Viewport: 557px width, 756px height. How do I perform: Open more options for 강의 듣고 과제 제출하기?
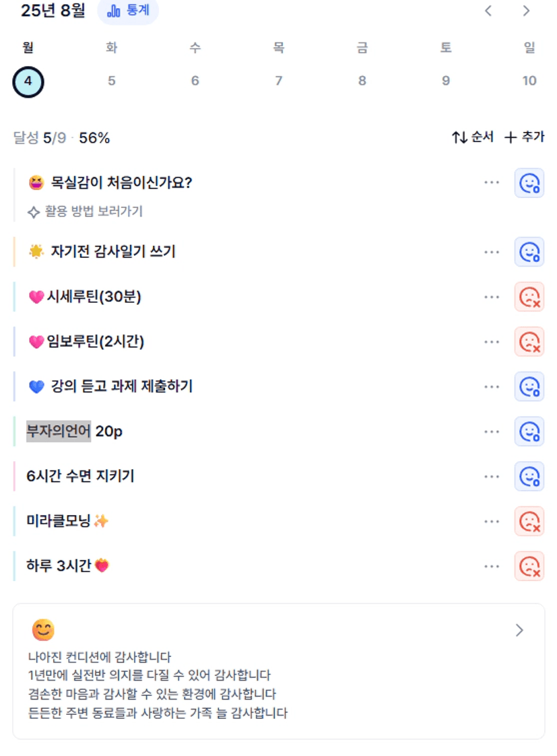[x=492, y=386]
